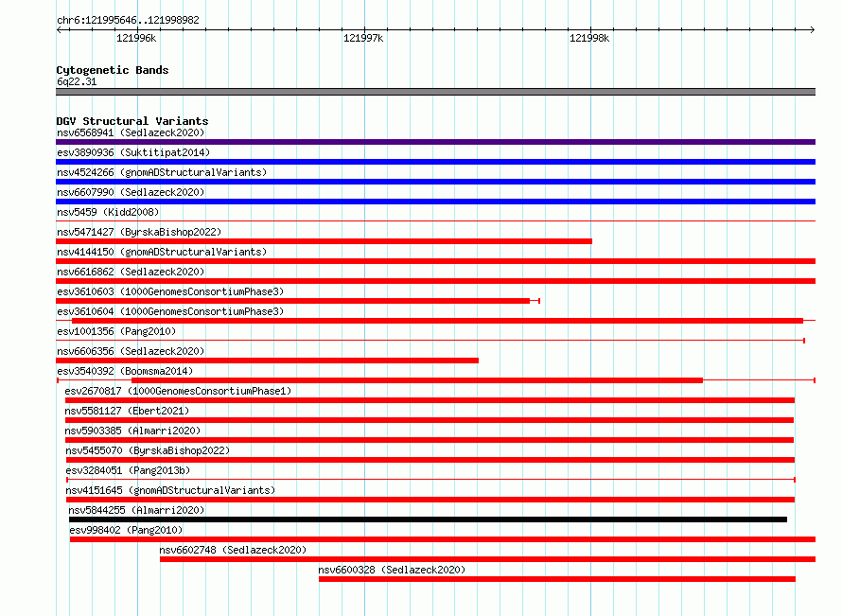
Task: Open nsv4524266 (gnomADStructuralVariants) label
Action: point(162,172)
